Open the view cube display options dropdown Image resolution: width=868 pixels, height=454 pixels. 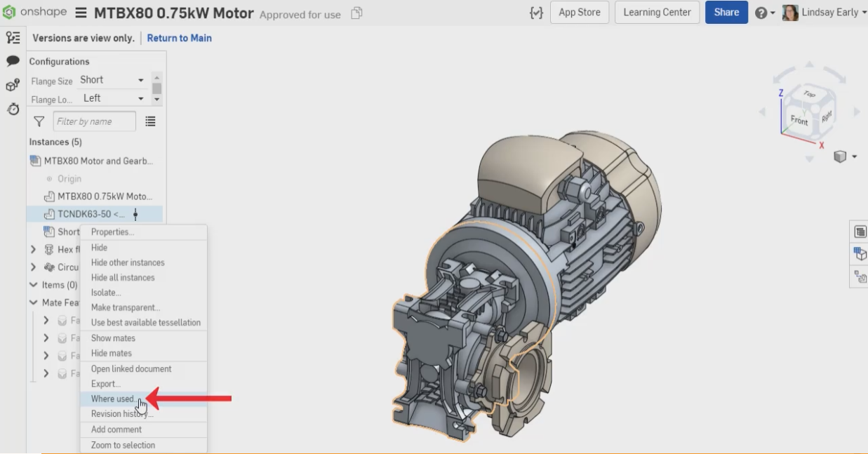tap(845, 157)
